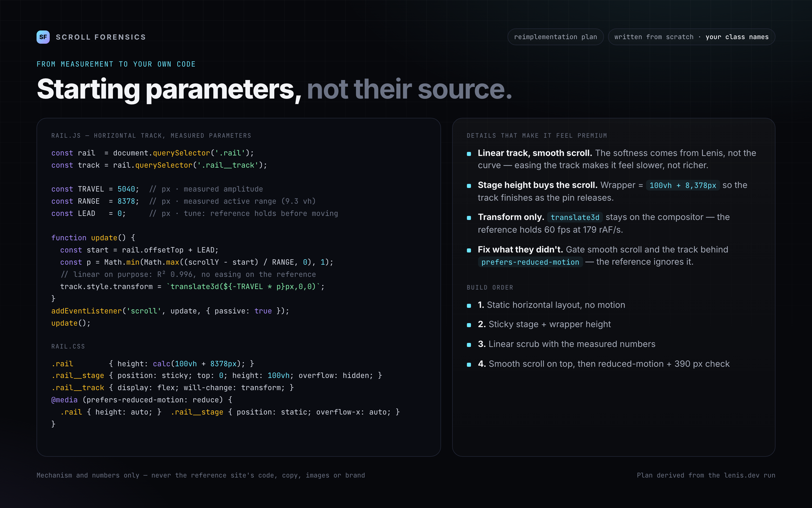The height and width of the screenshot is (508, 812).
Task: Click the 'const start = rail.offsetTop + LEAD;' line
Action: coord(139,250)
